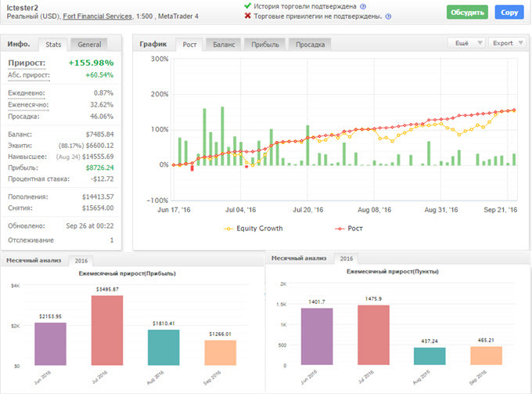Click the Sep 2016 profit bar $1266.01

pos(220,353)
